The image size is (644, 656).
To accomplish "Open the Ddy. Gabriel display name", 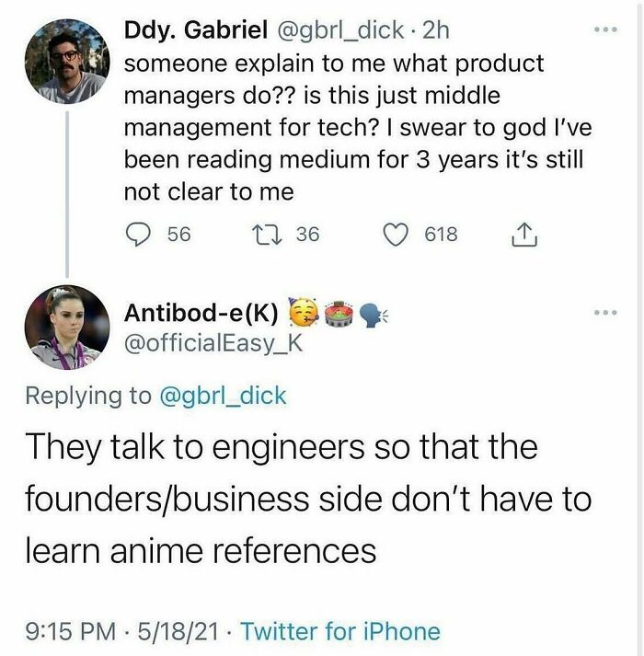I will (192, 30).
